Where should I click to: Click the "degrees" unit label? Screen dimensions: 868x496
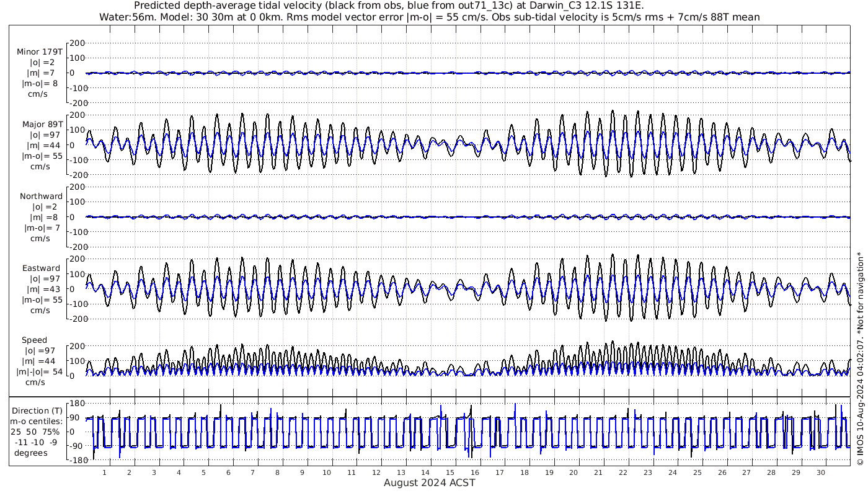click(x=31, y=453)
